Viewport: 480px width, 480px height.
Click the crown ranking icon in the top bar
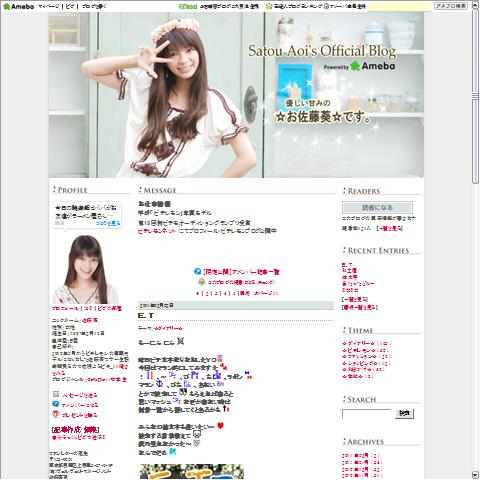pos(269,6)
